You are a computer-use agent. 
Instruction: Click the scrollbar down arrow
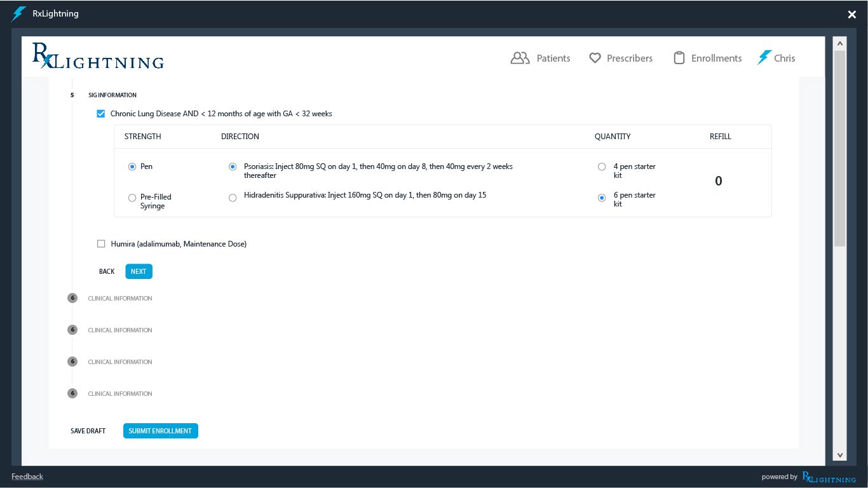(x=839, y=455)
